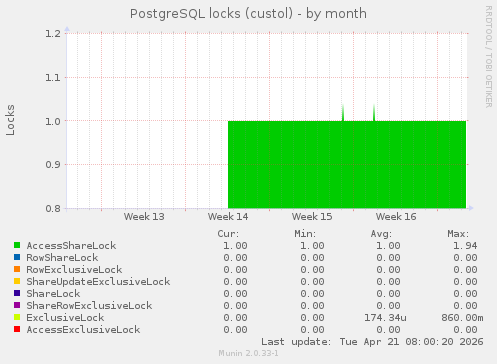
Task: Click the 1.0 y-axis value
Action: coord(53,121)
